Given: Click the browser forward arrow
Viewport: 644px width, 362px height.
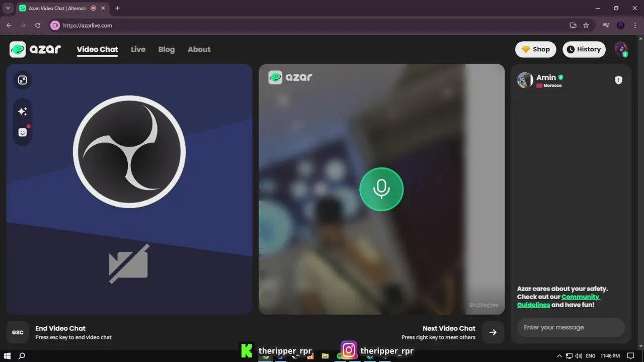Looking at the screenshot, I should (23, 25).
